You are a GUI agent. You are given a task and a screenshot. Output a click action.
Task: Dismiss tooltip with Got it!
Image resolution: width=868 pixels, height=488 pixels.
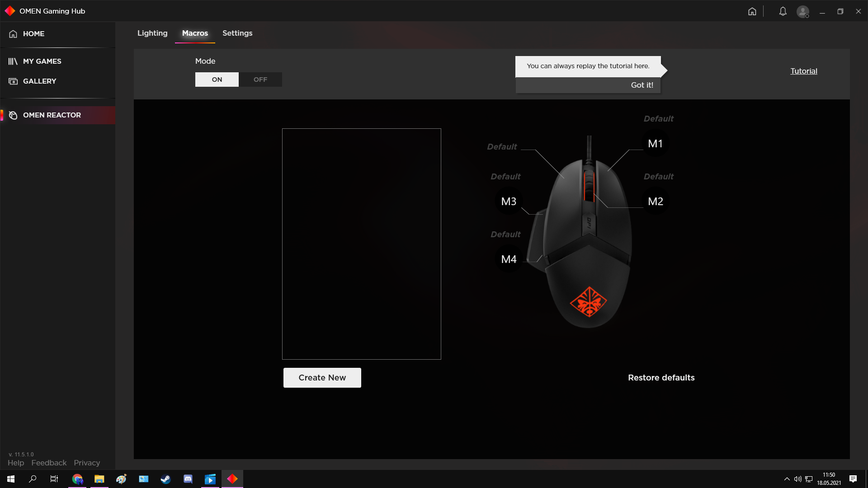tap(642, 85)
